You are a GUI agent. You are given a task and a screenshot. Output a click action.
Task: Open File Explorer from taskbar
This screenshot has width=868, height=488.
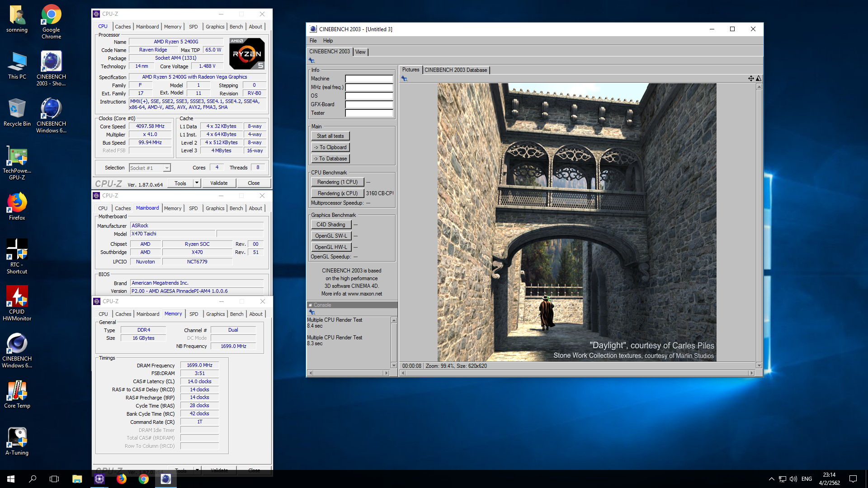pos(77,479)
